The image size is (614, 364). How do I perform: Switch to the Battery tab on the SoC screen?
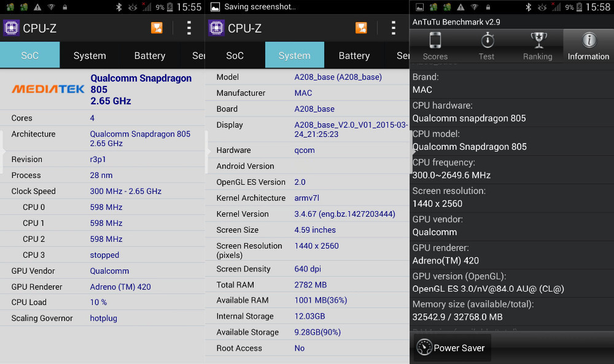tap(150, 55)
